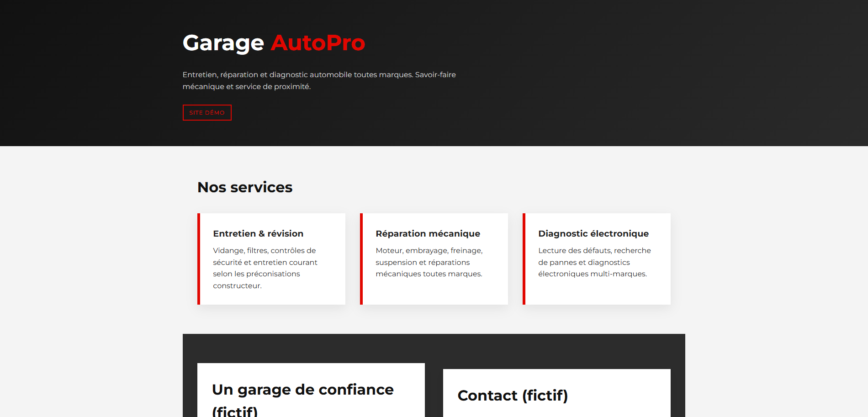Click the word constructeur in Entretien card

(237, 286)
